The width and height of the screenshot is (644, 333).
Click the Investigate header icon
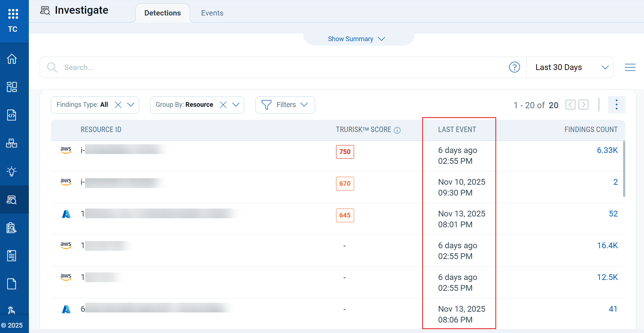45,10
